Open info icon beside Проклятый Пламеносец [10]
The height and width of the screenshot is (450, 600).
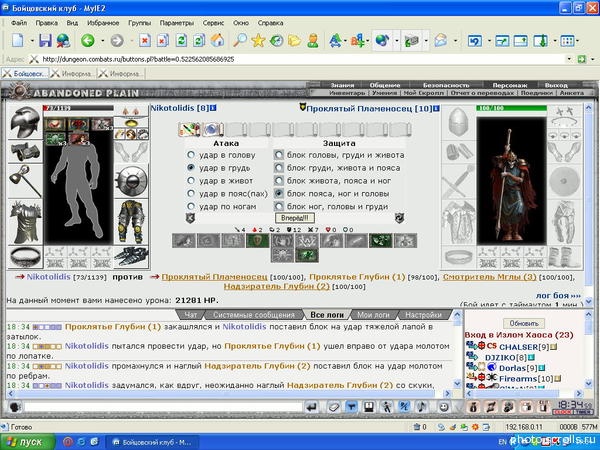[x=436, y=109]
